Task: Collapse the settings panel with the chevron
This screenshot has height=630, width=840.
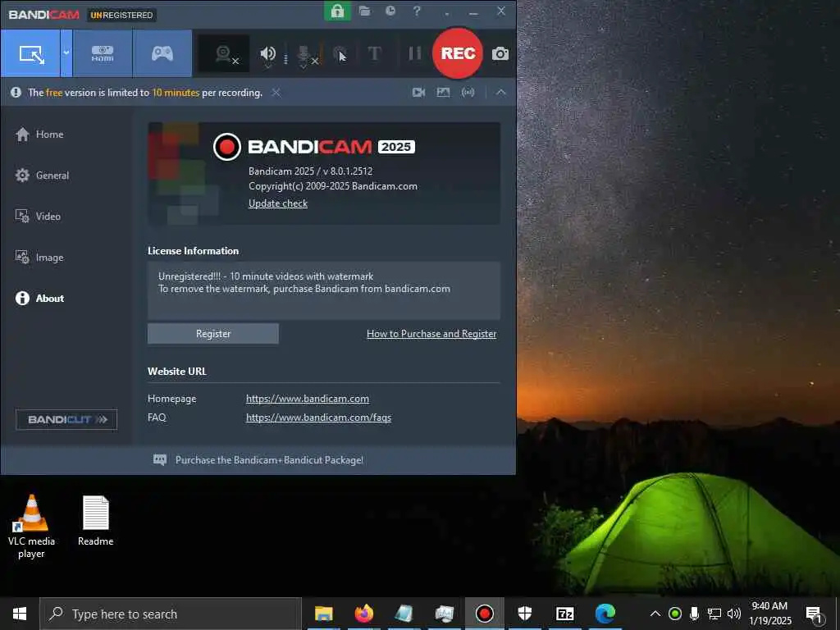Action: 501,92
